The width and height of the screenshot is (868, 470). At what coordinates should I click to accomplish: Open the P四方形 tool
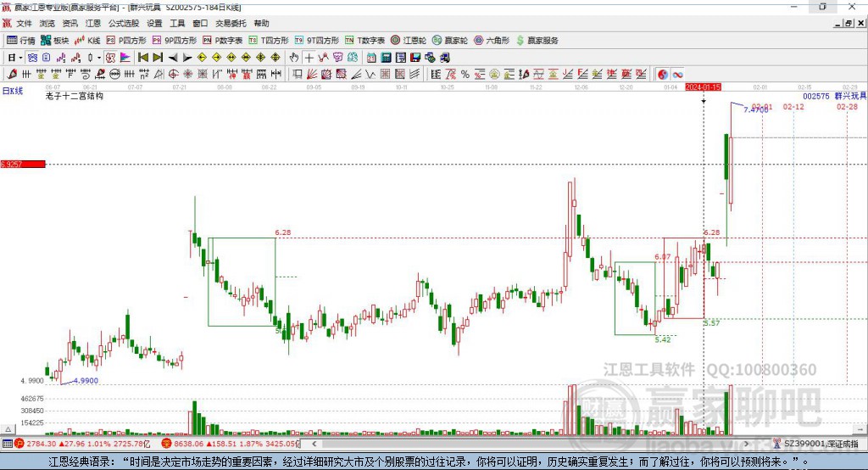[x=126, y=41]
